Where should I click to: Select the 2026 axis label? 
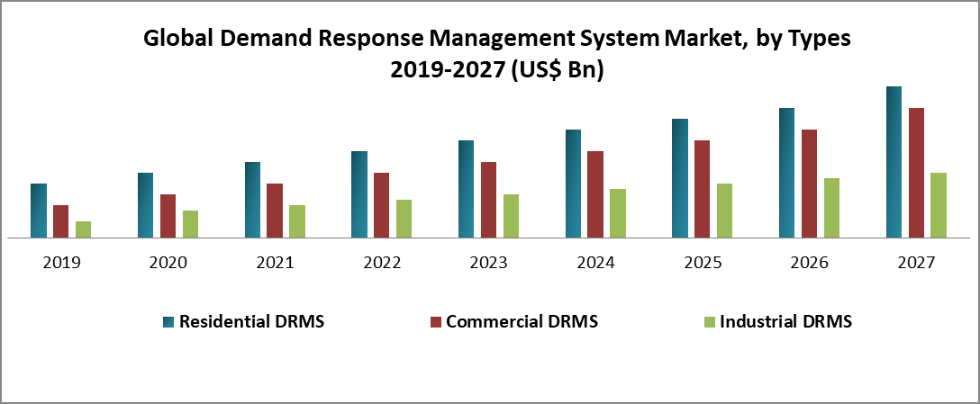pyautogui.click(x=809, y=263)
